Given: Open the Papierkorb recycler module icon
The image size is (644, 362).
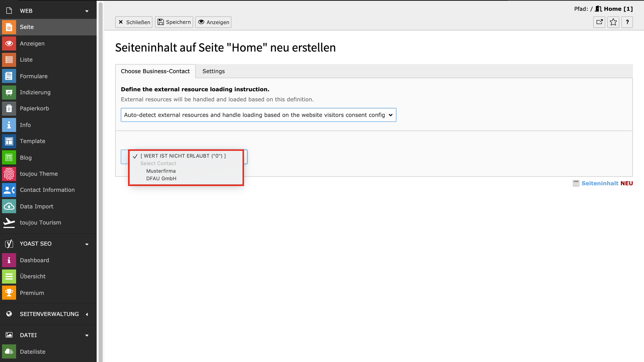Looking at the screenshot, I should [9, 109].
